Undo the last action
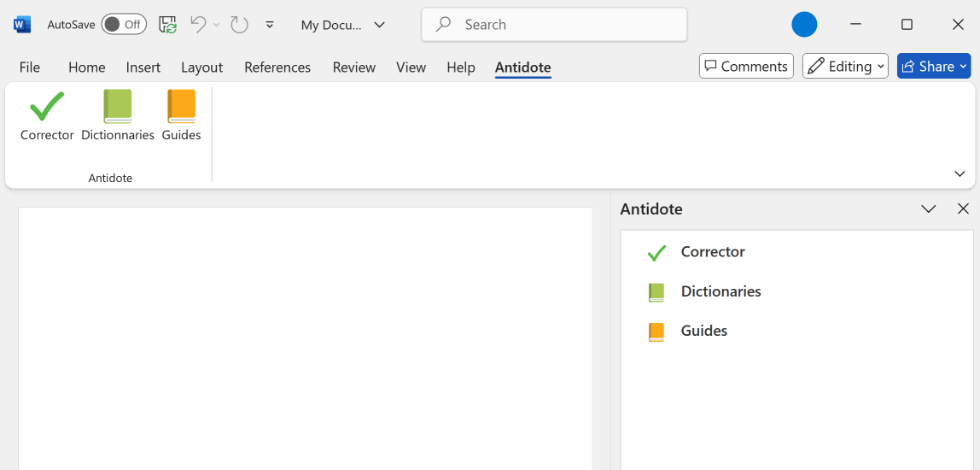Screen dimensions: 980x470 198,25
